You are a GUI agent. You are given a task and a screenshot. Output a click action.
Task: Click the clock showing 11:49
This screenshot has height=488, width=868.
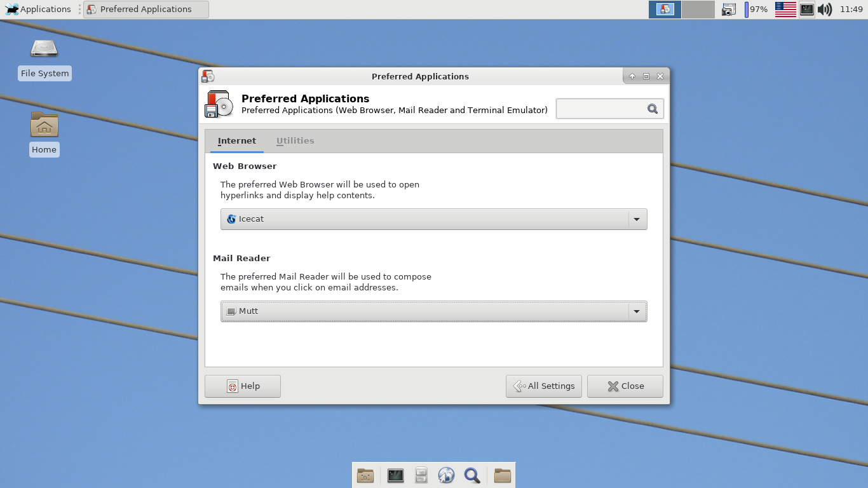tap(851, 9)
